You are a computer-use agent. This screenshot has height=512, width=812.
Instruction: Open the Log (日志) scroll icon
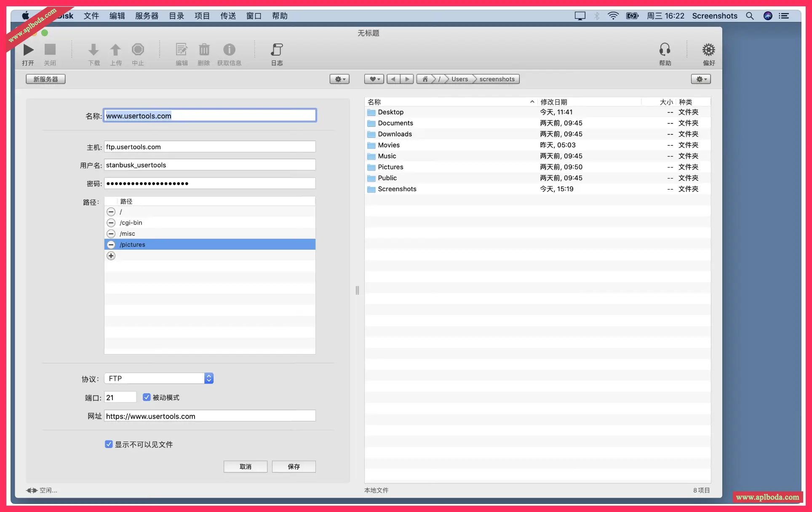click(277, 50)
